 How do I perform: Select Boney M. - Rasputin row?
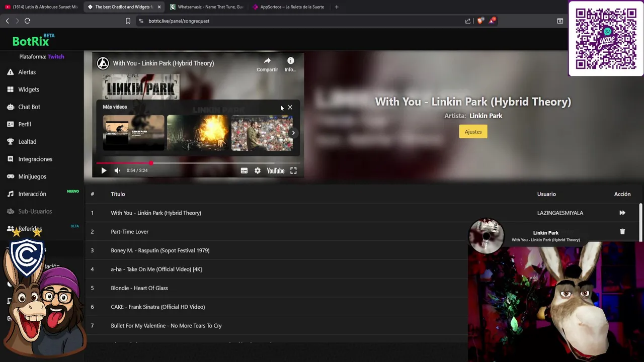(276, 250)
